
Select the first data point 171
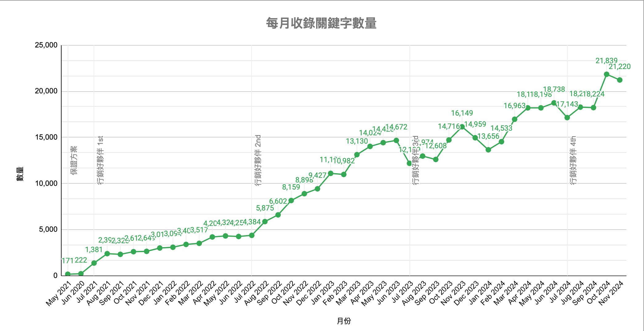[67, 274]
